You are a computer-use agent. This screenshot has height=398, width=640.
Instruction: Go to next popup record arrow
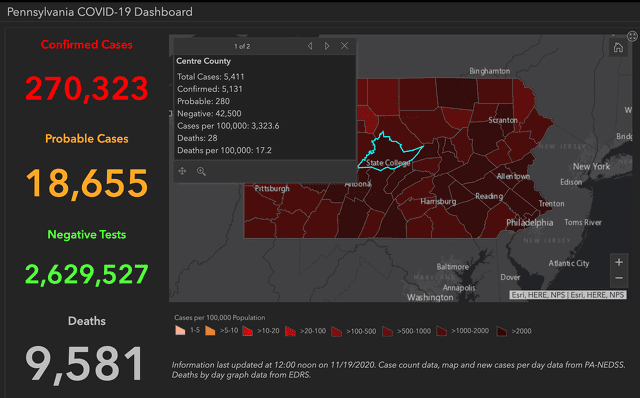[x=327, y=46]
